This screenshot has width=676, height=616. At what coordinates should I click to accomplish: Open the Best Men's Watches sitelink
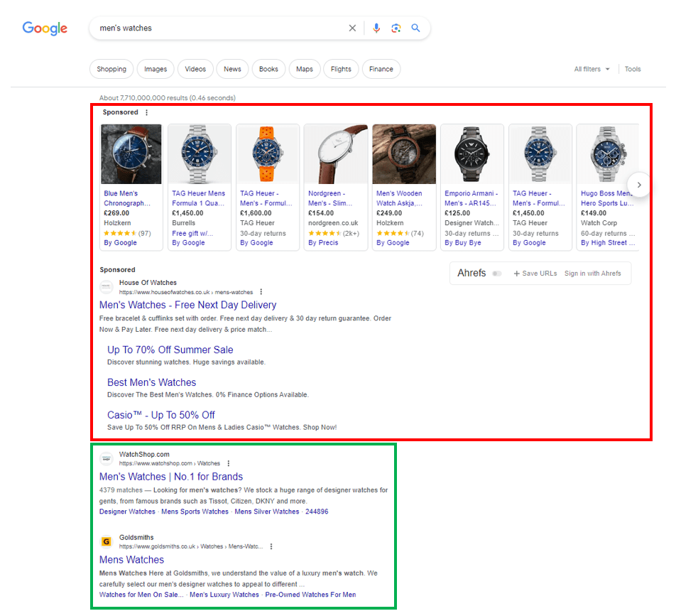[152, 383]
